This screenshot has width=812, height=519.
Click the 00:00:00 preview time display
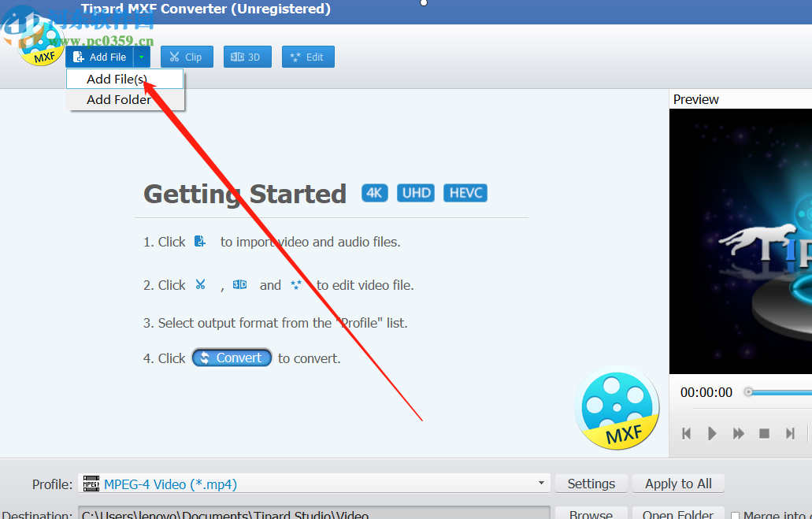click(706, 393)
